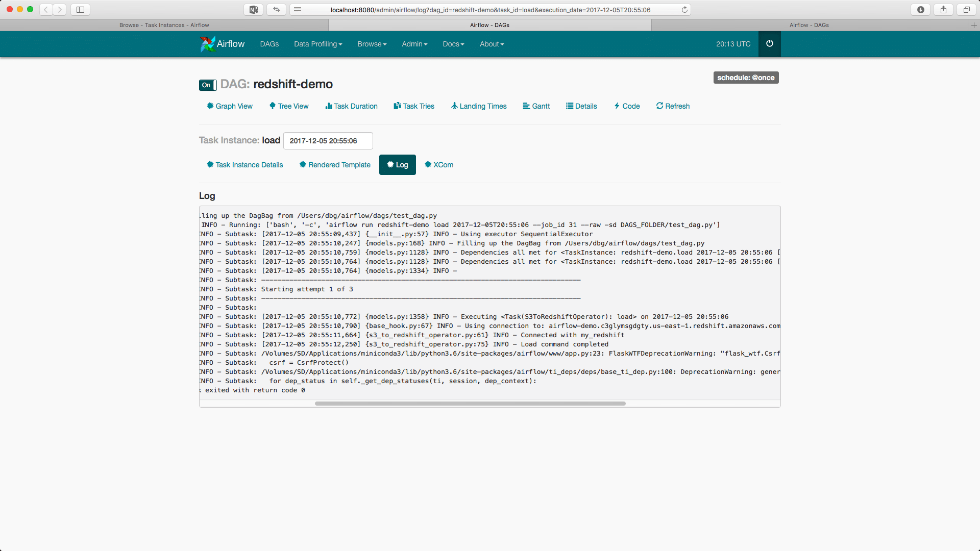Click the Log tab icon
This screenshot has height=551, width=980.
click(x=389, y=165)
